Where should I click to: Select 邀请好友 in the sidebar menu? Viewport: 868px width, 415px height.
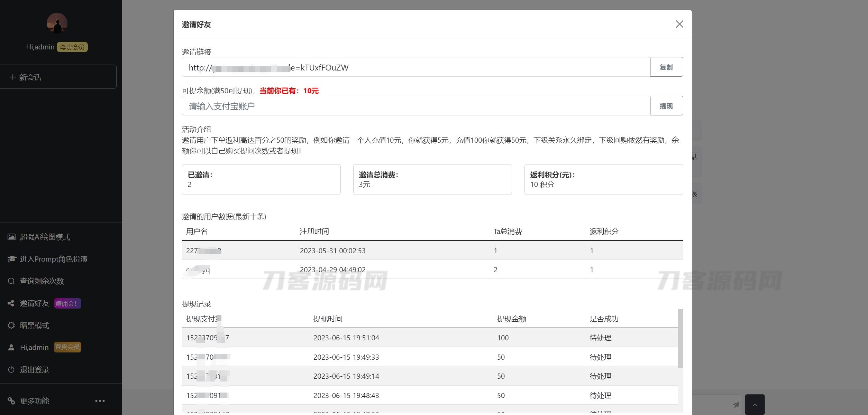coord(35,303)
